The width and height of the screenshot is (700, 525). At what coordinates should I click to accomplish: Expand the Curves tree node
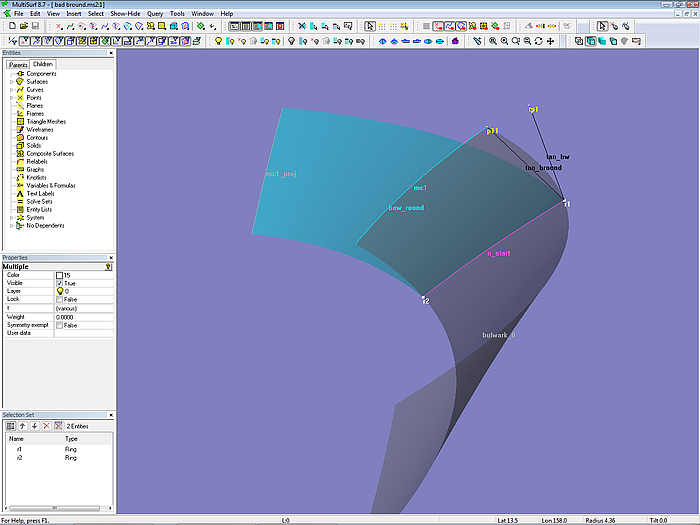click(11, 89)
